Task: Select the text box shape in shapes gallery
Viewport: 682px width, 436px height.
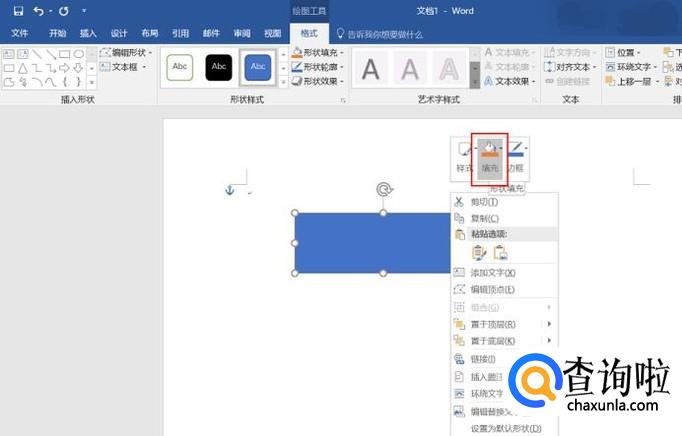Action: coord(9,54)
